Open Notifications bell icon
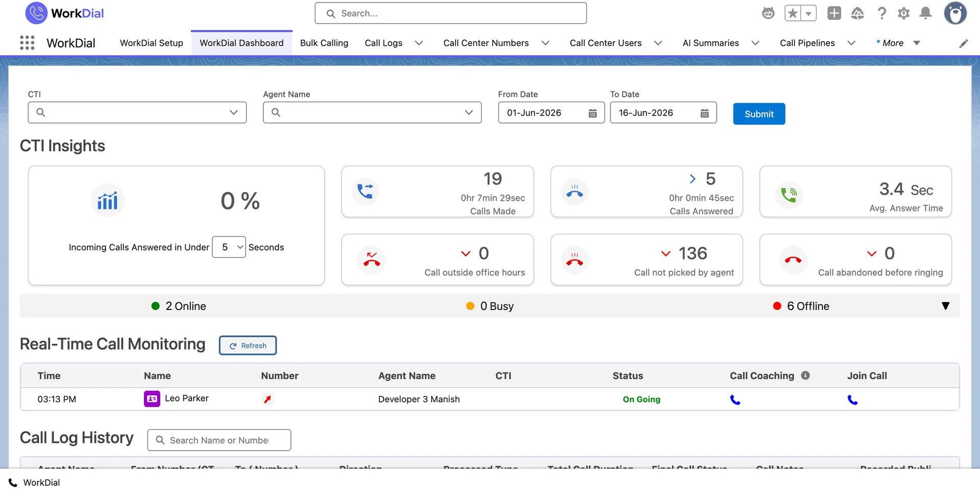 [x=925, y=13]
